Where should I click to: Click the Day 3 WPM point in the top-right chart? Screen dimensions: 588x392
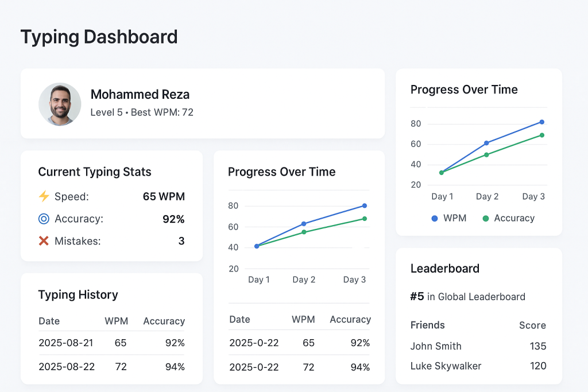(541, 122)
